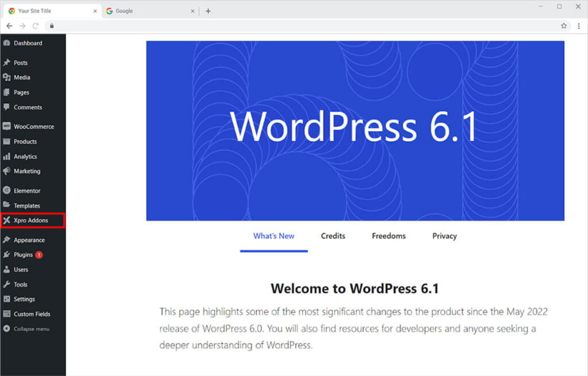This screenshot has height=376, width=588.
Task: Switch to the Credits tab
Action: pyautogui.click(x=333, y=236)
